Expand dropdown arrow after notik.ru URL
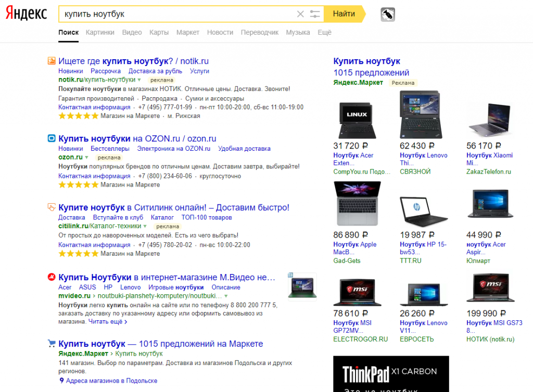 139,80
